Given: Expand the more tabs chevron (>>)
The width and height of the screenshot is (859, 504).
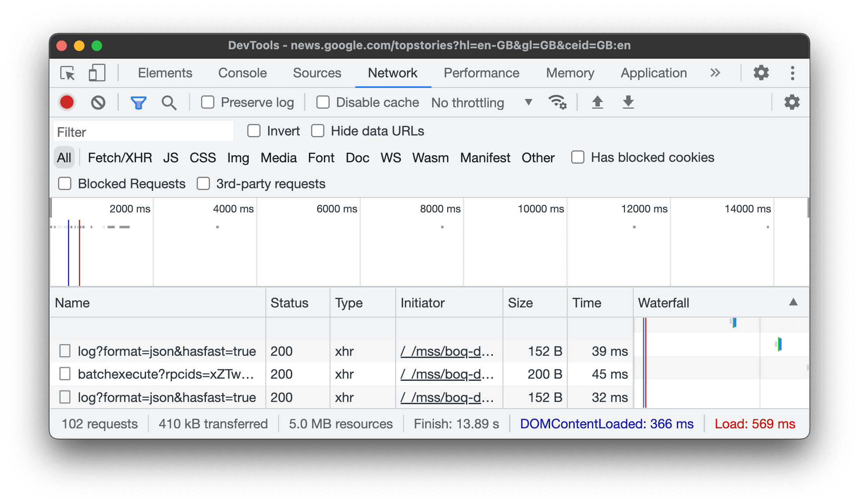Looking at the screenshot, I should pyautogui.click(x=716, y=73).
